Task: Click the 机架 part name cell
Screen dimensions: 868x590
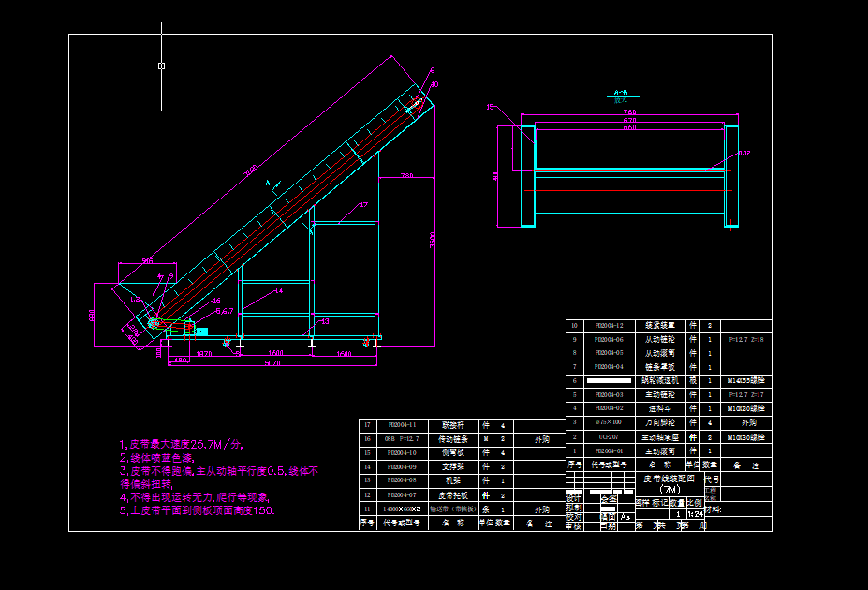Action: pos(453,480)
